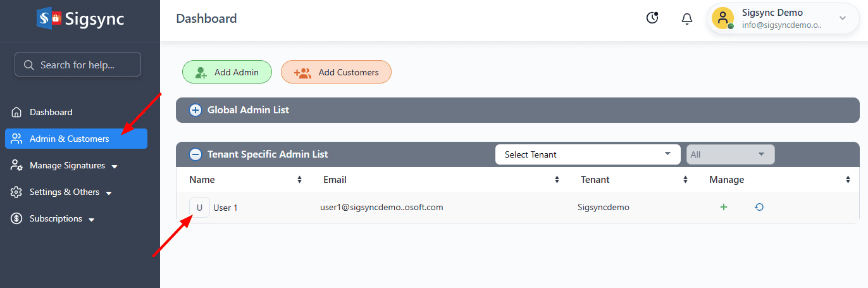
Task: Open the notifications bell
Action: click(687, 19)
